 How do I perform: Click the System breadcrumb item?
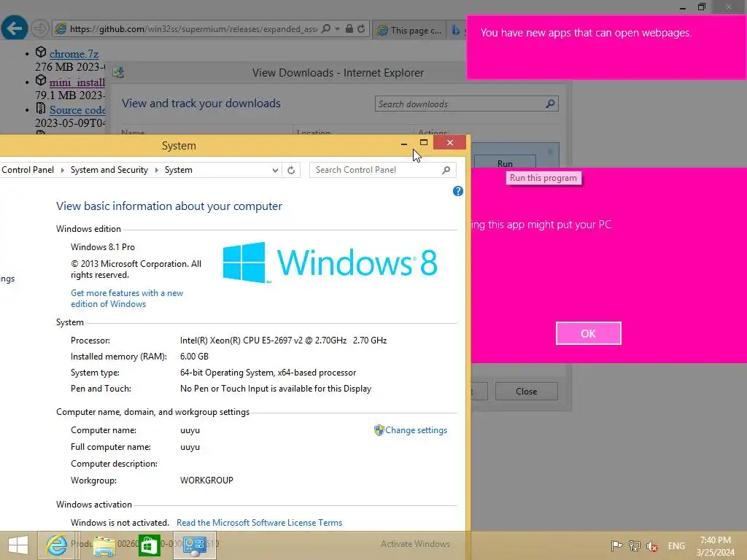pyautogui.click(x=179, y=170)
